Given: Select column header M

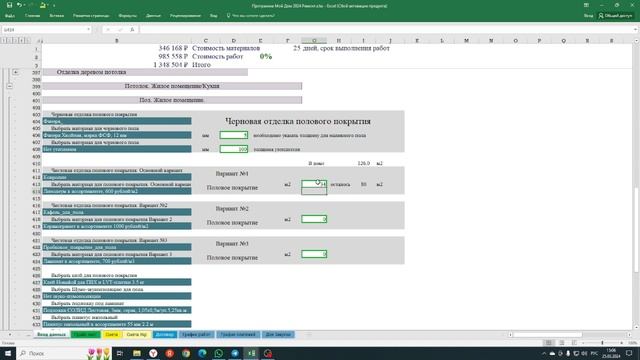Looking at the screenshot, I should (x=466, y=40).
